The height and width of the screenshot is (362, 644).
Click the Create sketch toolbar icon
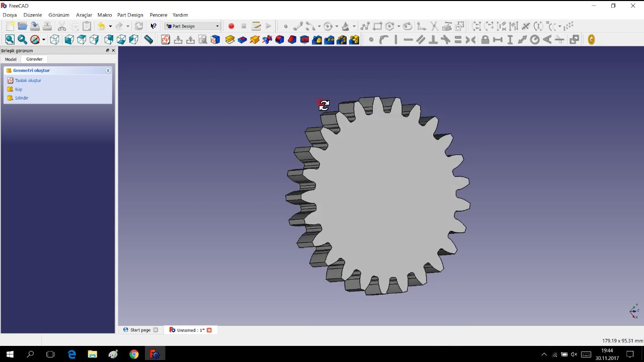pyautogui.click(x=166, y=40)
